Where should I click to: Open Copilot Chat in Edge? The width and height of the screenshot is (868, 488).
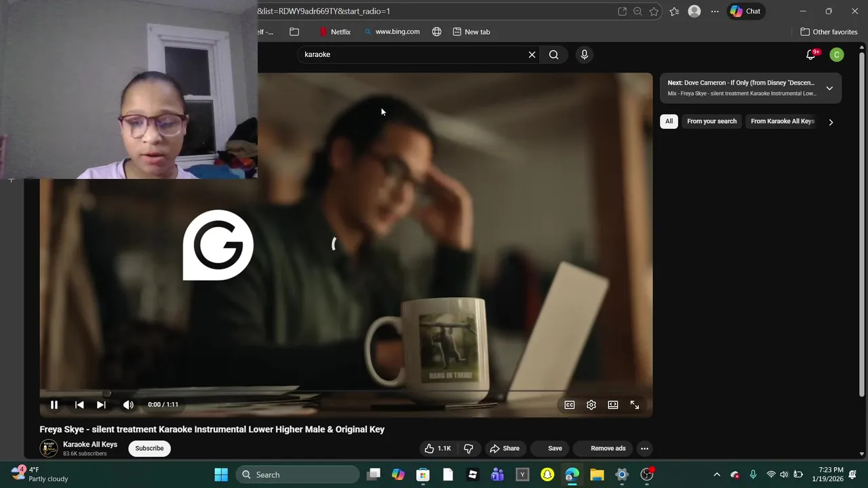[745, 11]
